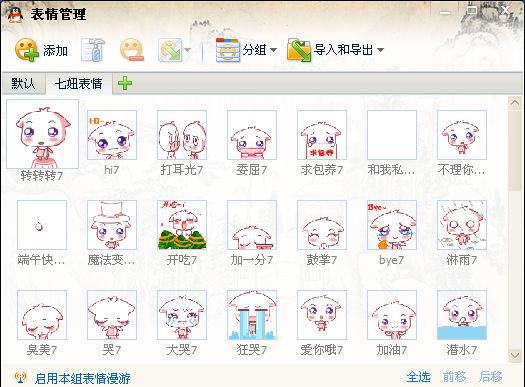Select the 潜水7 emoticon
Screen dimensions: 525x387
point(462,315)
